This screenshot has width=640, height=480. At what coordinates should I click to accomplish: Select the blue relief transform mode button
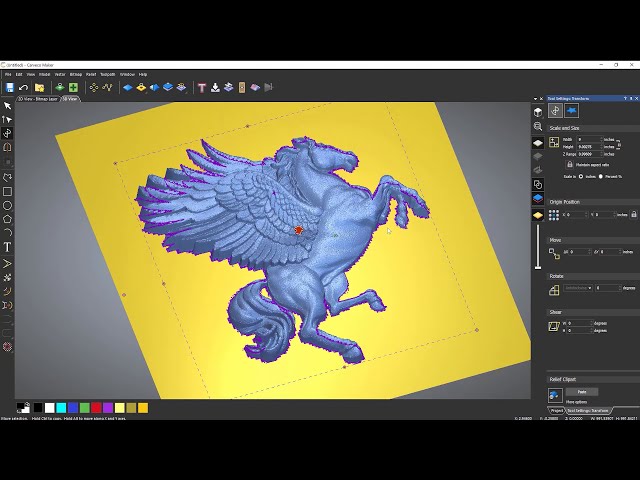click(x=571, y=111)
